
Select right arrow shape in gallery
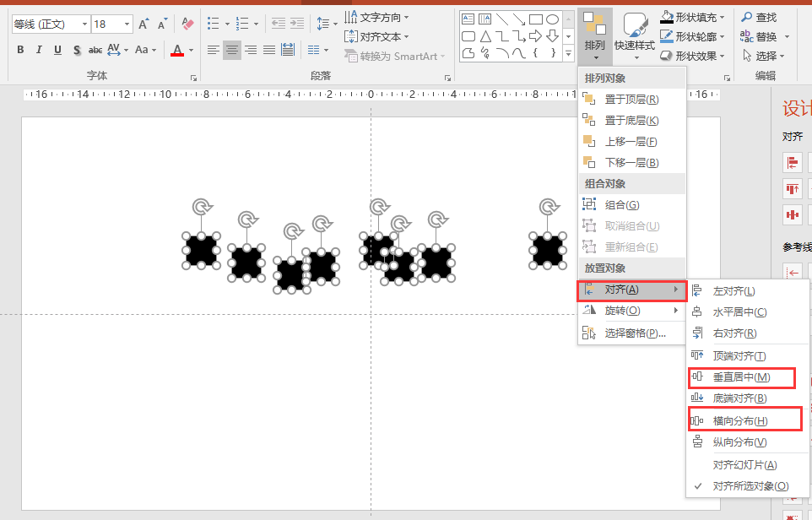pos(535,36)
